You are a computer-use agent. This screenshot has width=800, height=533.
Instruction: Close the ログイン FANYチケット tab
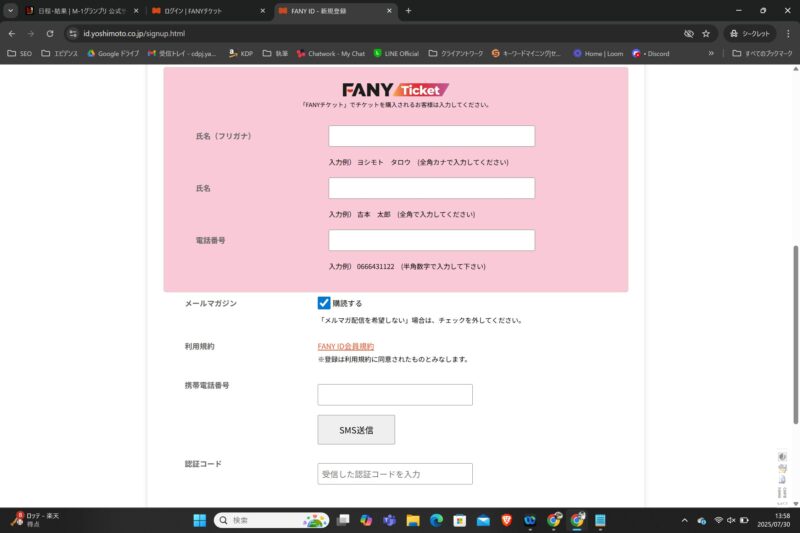263,11
